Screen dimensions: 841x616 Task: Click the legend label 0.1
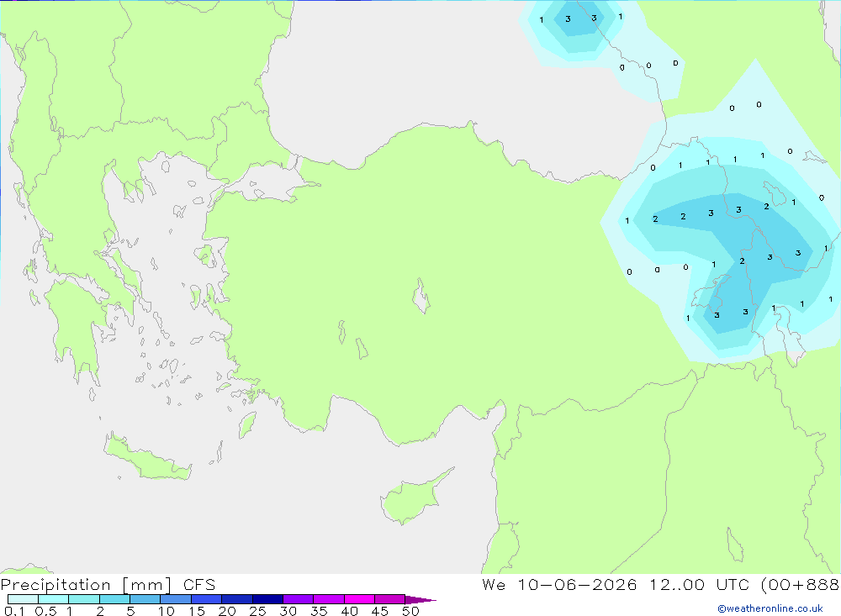[x=14, y=611]
